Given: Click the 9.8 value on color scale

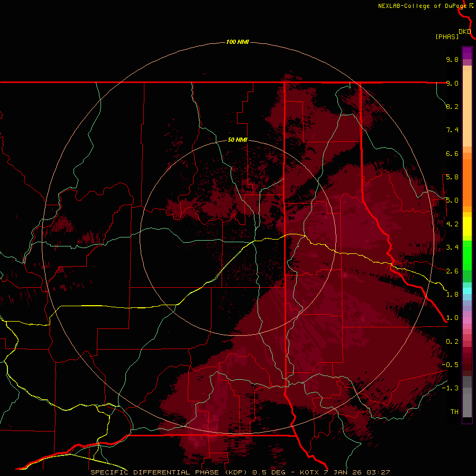Looking at the screenshot, I should (452, 59).
